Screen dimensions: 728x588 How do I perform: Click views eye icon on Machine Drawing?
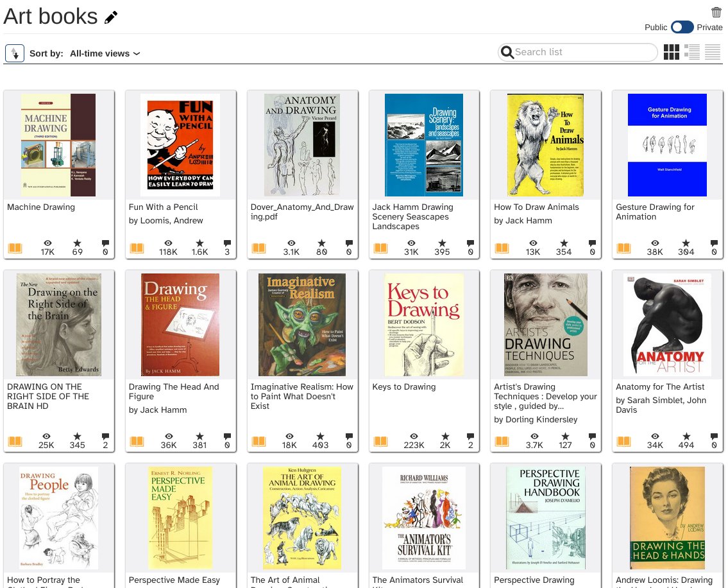click(x=47, y=243)
